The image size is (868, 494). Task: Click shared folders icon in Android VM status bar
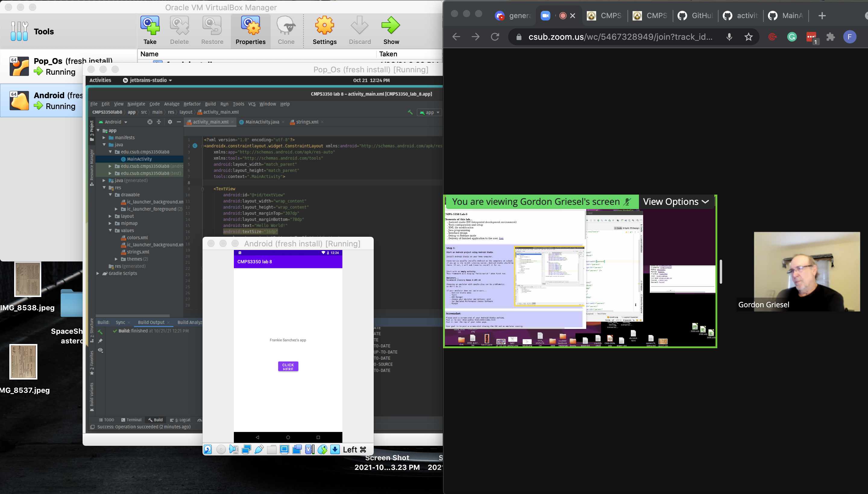click(x=272, y=449)
